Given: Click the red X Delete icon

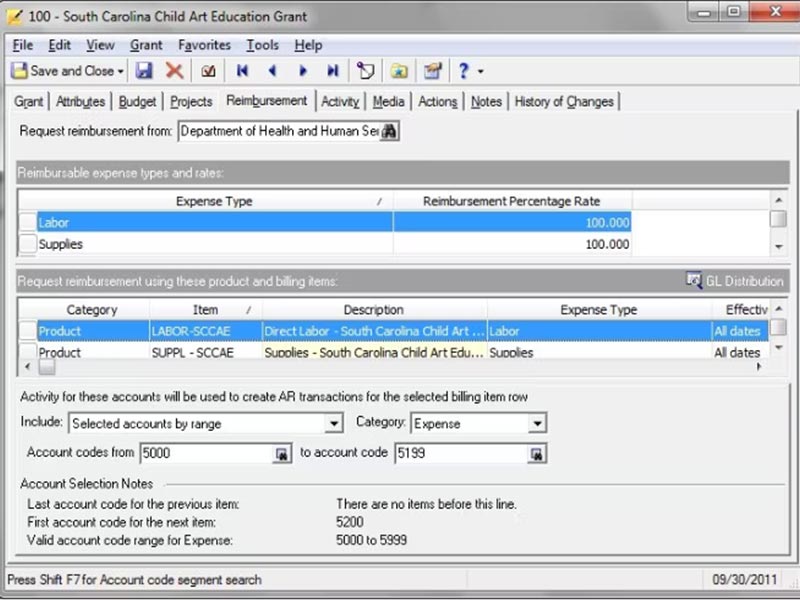Looking at the screenshot, I should [x=174, y=71].
